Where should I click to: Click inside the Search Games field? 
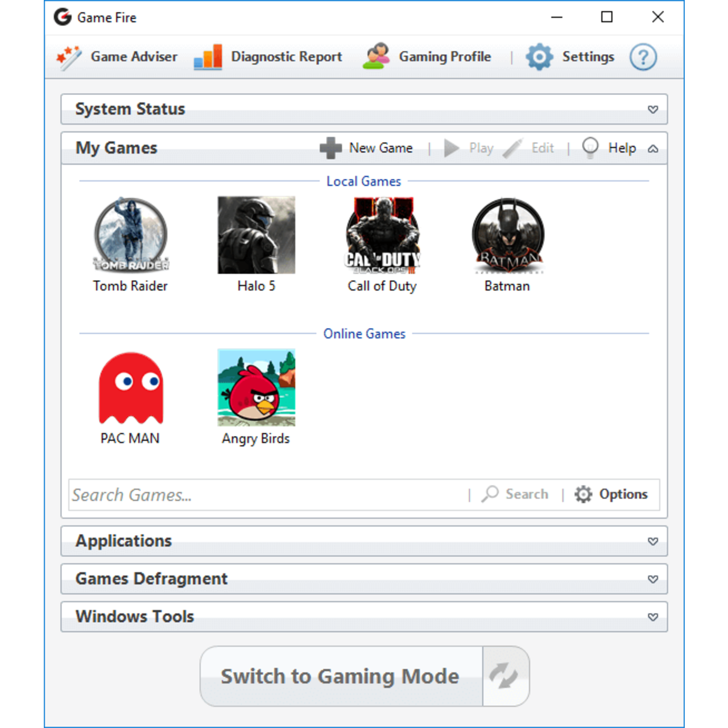pos(227,494)
